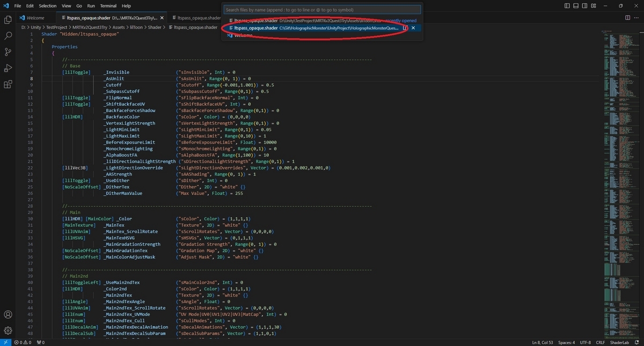This screenshot has width=644, height=346.
Task: Click line number 8 in gutter
Action: pyautogui.click(x=32, y=78)
